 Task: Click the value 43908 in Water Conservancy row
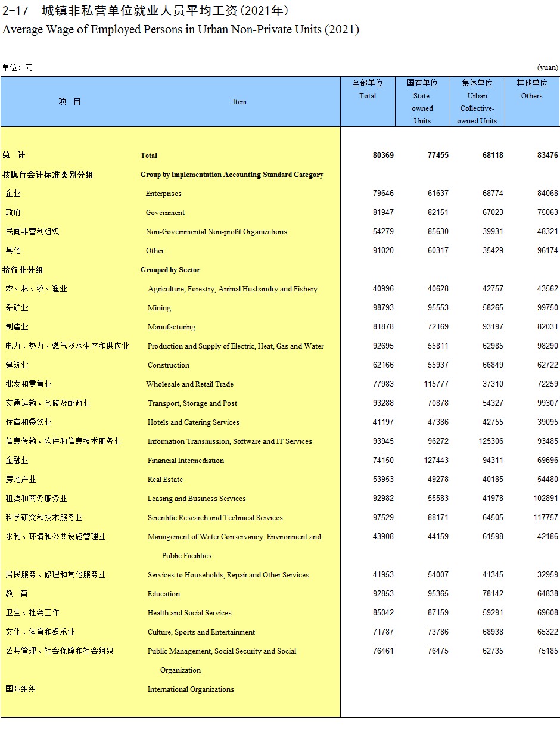[x=383, y=537]
